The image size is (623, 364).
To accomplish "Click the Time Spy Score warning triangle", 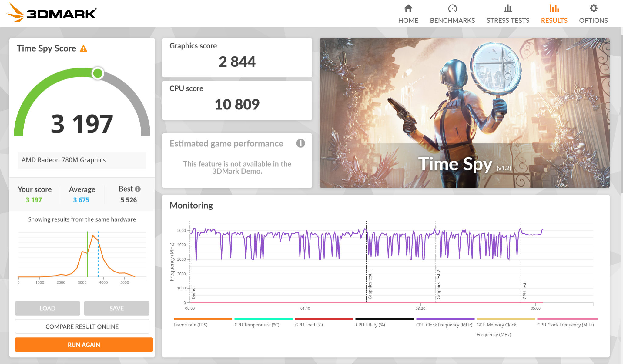I will (83, 48).
